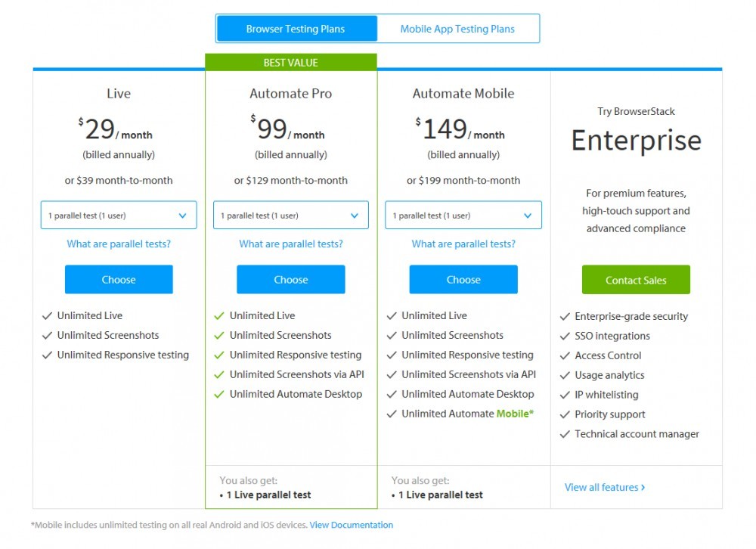Click the check next to Technical account manager

coord(564,434)
